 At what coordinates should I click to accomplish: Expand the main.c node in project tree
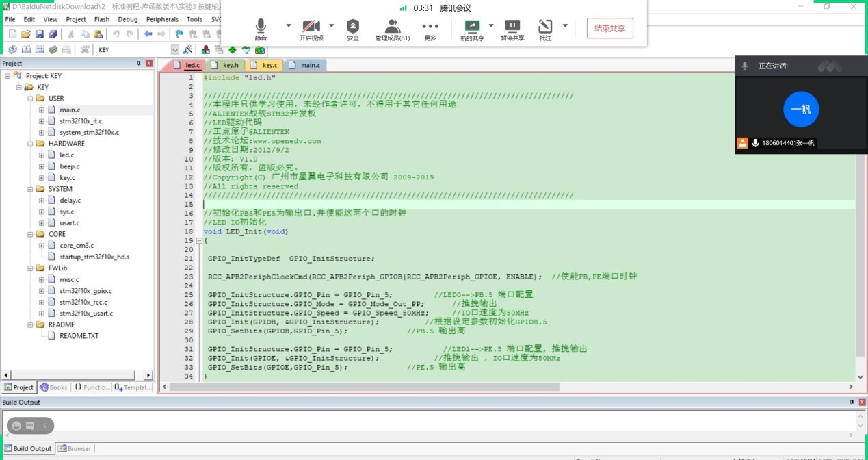tap(41, 110)
